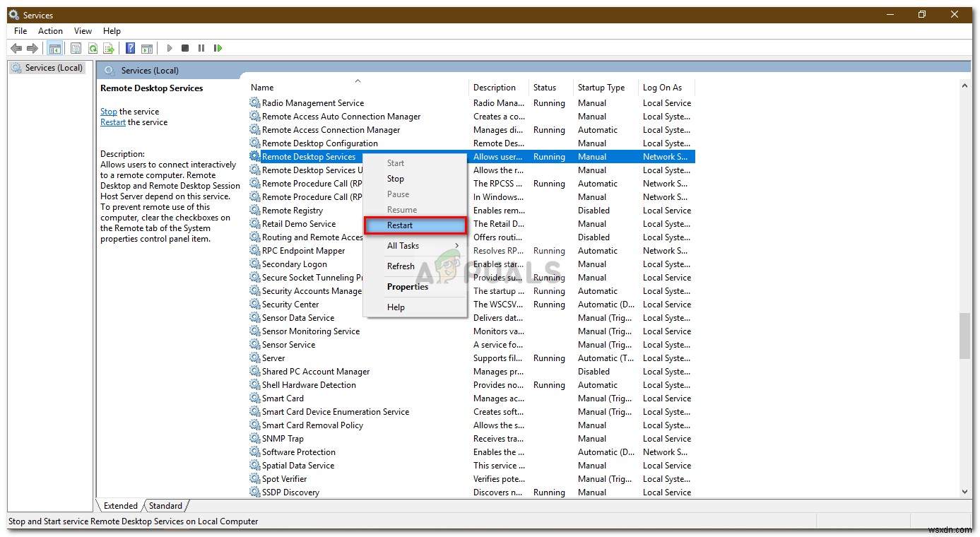Select the Spatial Data Service row
This screenshot has width=980, height=537.
[x=472, y=466]
